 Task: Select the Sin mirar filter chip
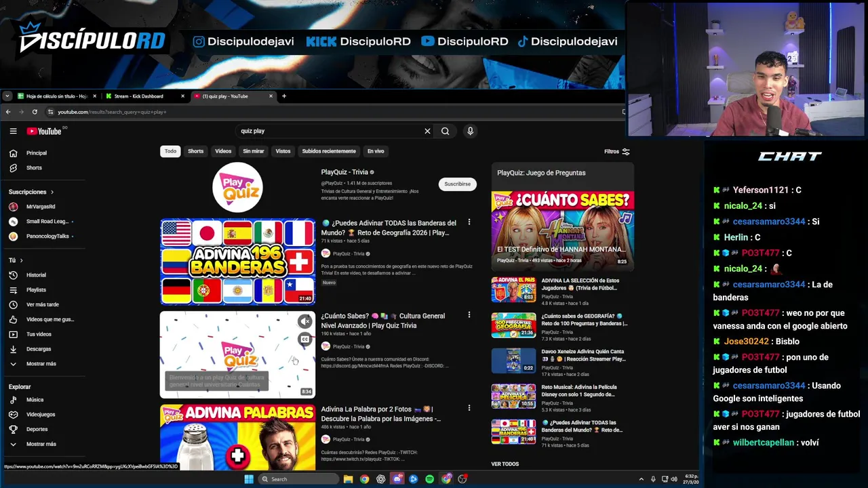click(254, 151)
